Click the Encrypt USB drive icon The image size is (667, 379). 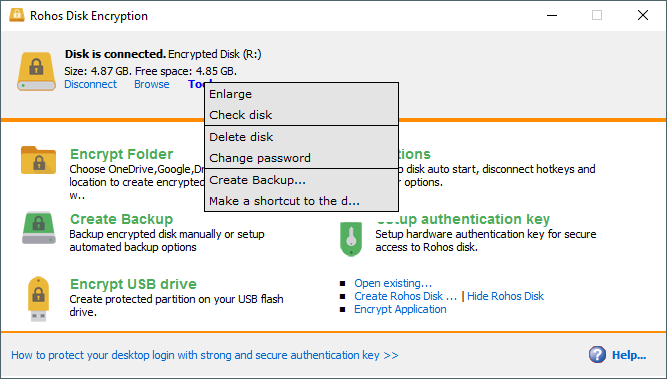point(38,299)
